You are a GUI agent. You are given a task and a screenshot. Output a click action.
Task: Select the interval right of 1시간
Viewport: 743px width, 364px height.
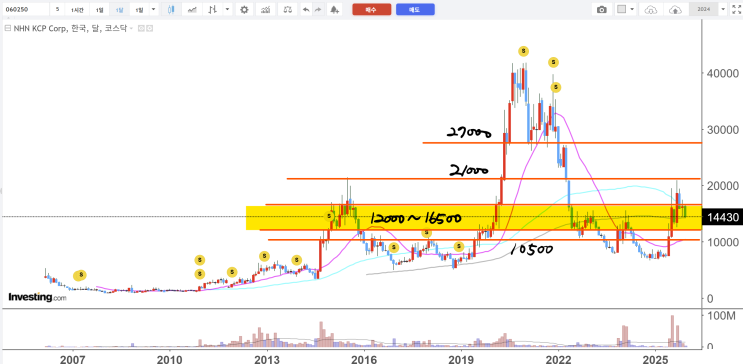[99, 9]
